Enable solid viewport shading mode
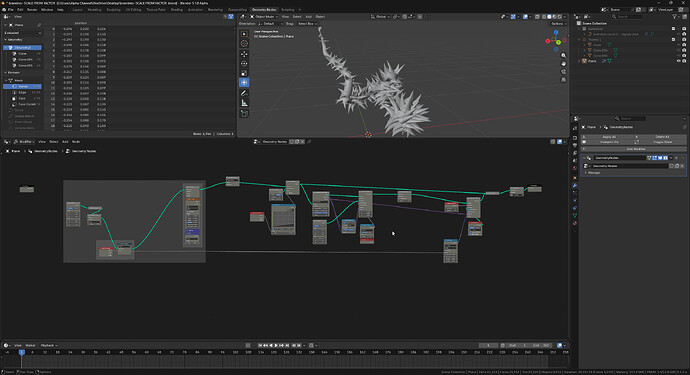This screenshot has height=375, width=690. 549,17
